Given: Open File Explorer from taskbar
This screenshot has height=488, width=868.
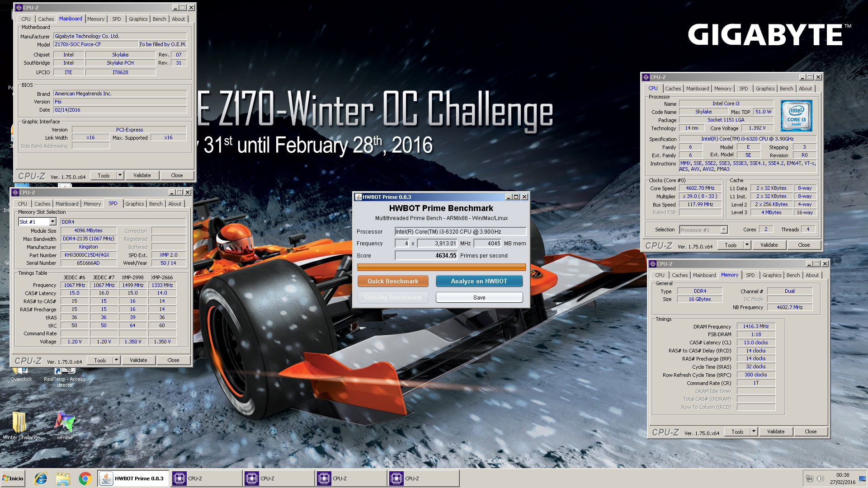Looking at the screenshot, I should 63,479.
